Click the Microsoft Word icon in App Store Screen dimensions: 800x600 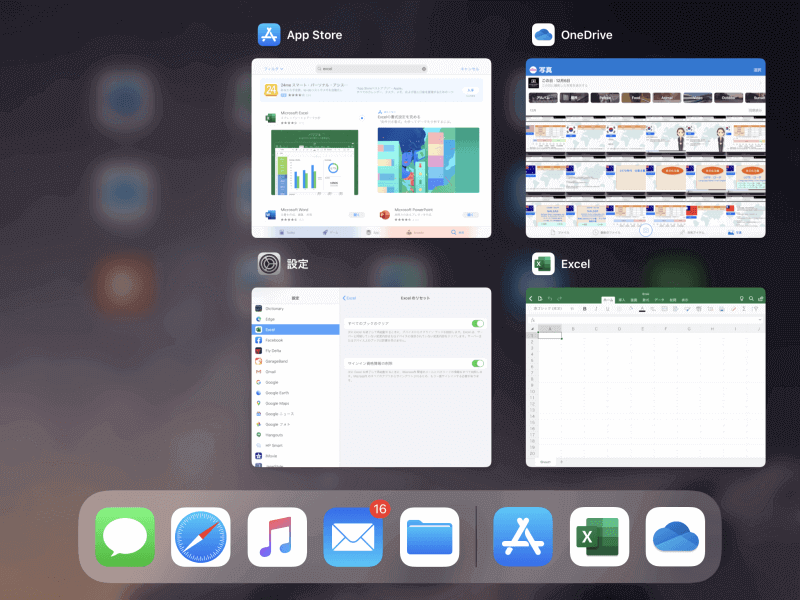click(x=270, y=215)
